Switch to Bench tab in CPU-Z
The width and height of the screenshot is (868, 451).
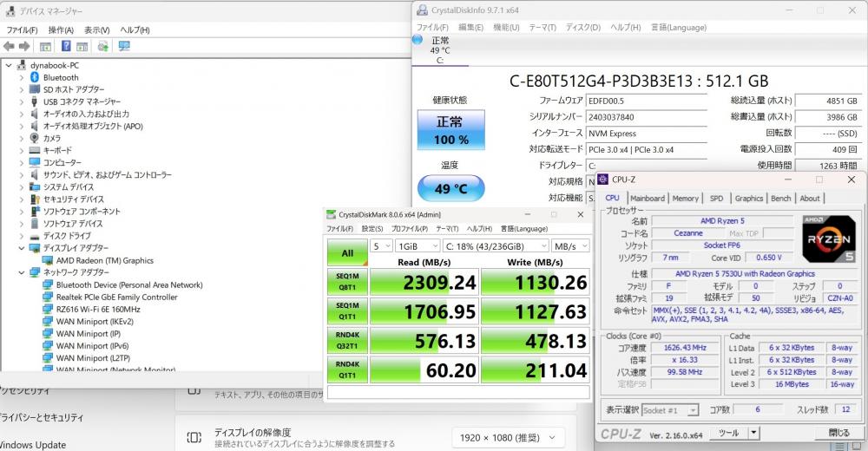click(x=780, y=198)
